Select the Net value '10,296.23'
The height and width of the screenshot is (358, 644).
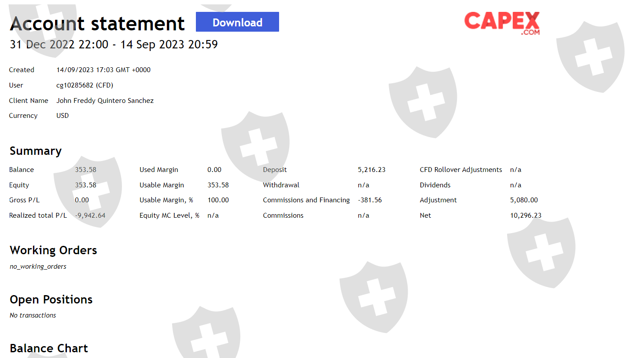[526, 216]
